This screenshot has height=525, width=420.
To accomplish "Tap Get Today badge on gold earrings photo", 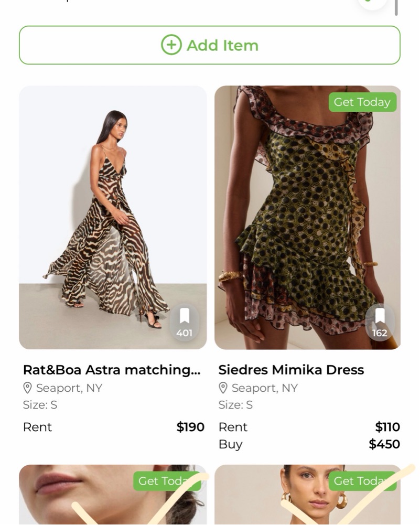I will [362, 481].
